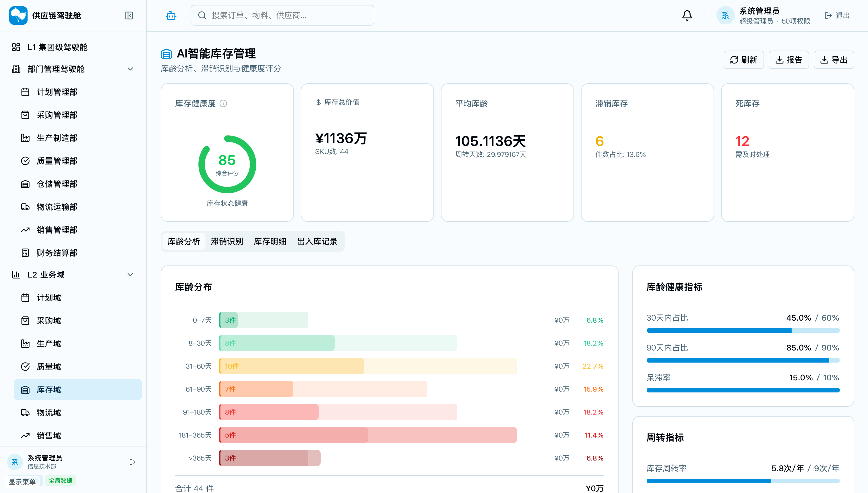868x493 pixels.
Task: Click the truck icon of 物流运输部
Action: coord(25,207)
